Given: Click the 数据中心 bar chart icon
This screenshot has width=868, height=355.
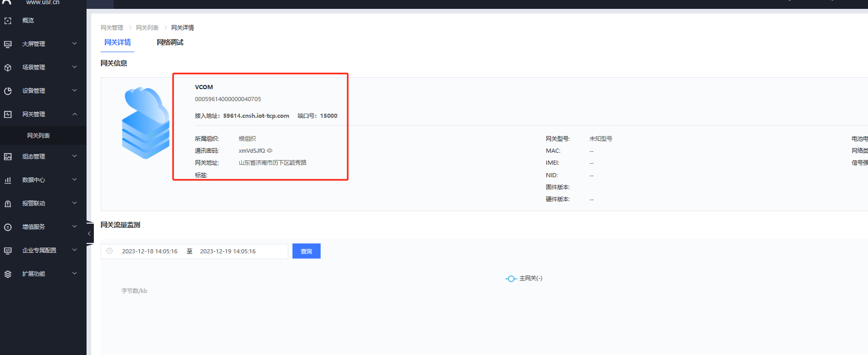Looking at the screenshot, I should pyautogui.click(x=8, y=180).
